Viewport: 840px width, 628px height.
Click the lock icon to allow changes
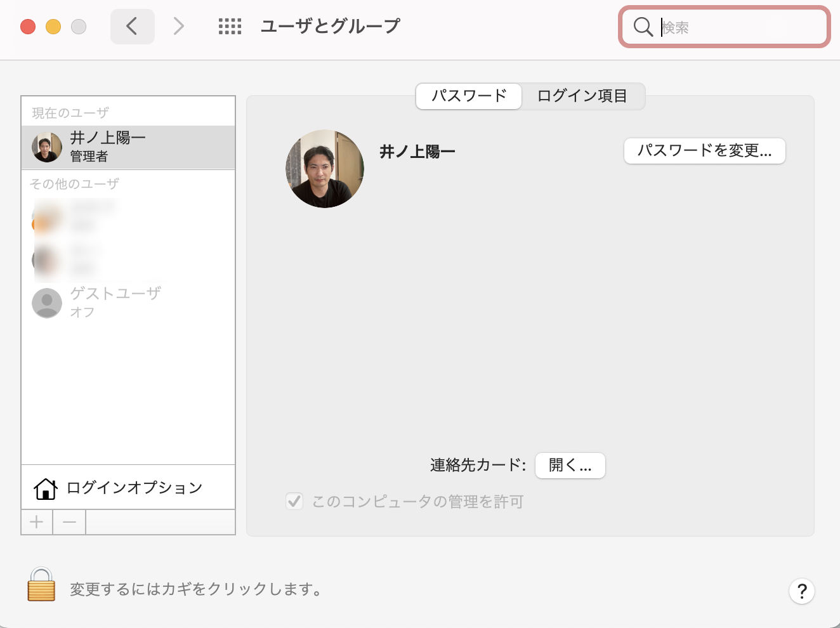[41, 584]
